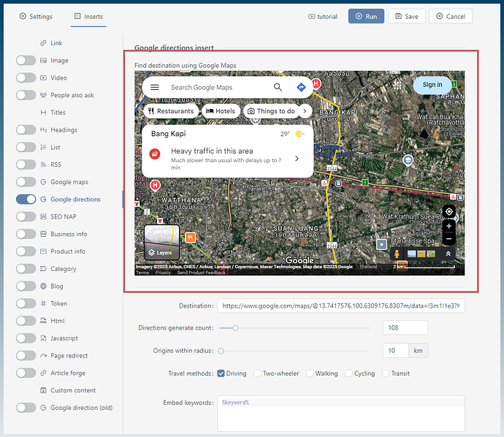Enable the Google maps insert switch

(26, 182)
